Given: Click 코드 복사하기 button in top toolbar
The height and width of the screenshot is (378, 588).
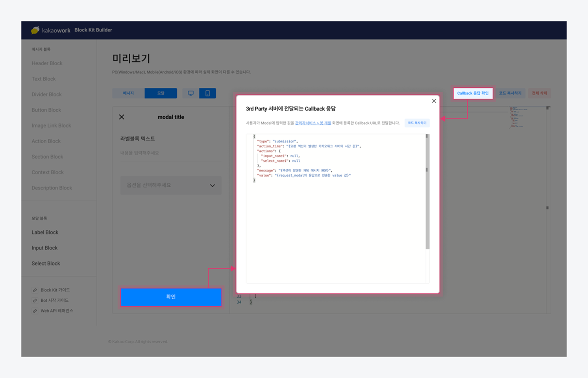Looking at the screenshot, I should click(510, 93).
